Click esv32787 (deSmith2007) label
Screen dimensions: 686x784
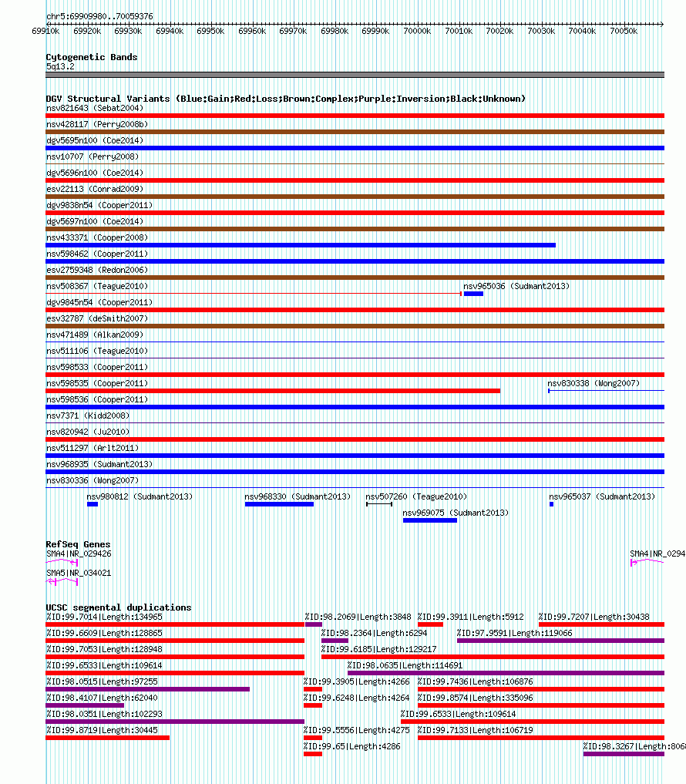[x=97, y=318]
